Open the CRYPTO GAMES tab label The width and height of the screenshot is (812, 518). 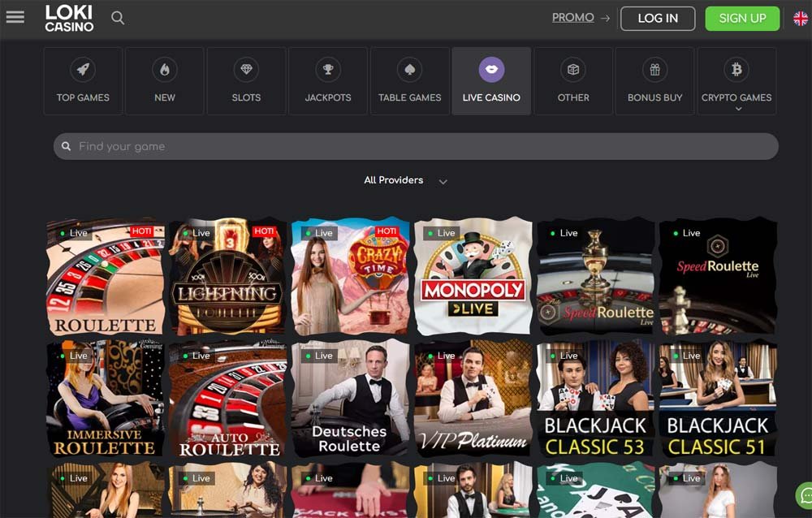736,97
